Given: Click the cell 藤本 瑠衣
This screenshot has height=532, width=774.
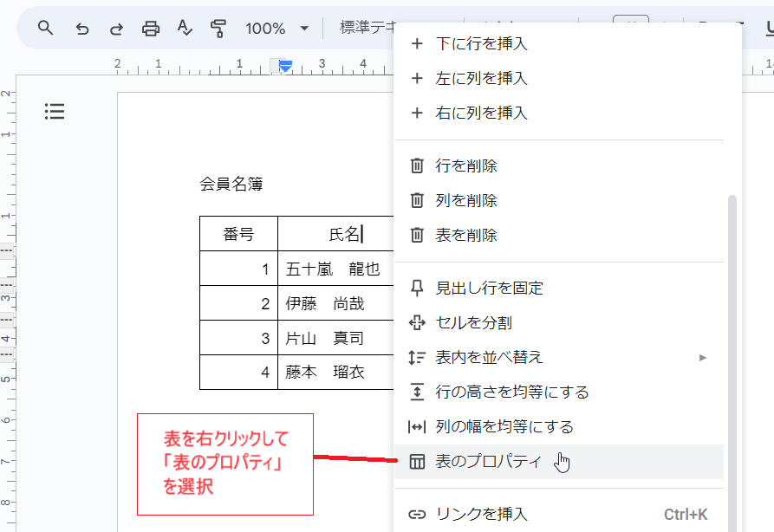Looking at the screenshot, I should point(336,372).
